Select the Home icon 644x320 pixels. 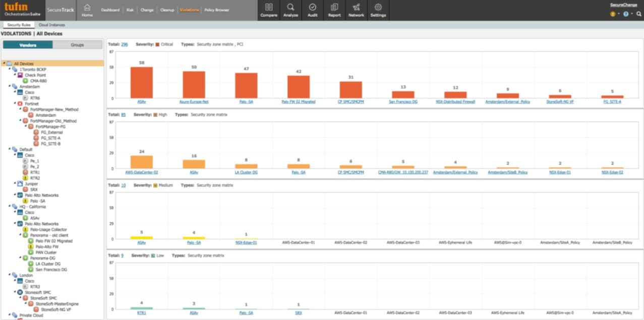pos(86,10)
